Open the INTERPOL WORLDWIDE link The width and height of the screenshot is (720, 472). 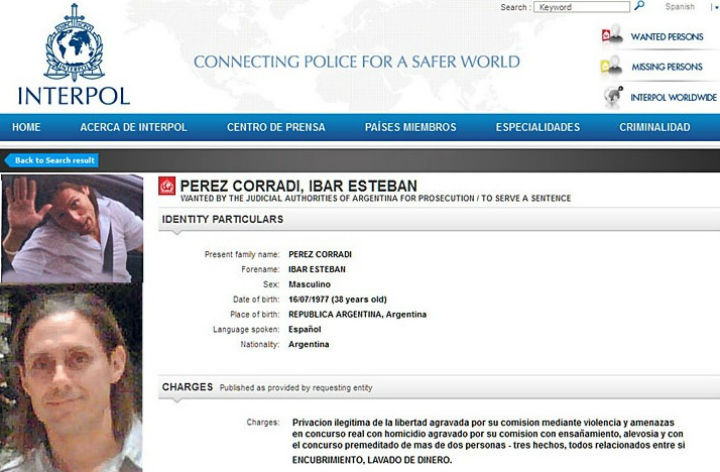(673, 97)
